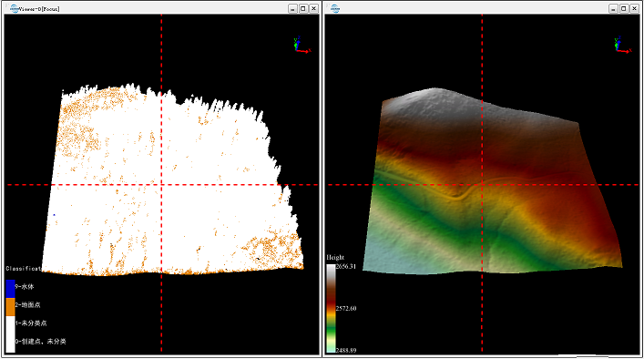Minimize the Viewer-0 window
The height and width of the screenshot is (359, 644).
tap(292, 8)
